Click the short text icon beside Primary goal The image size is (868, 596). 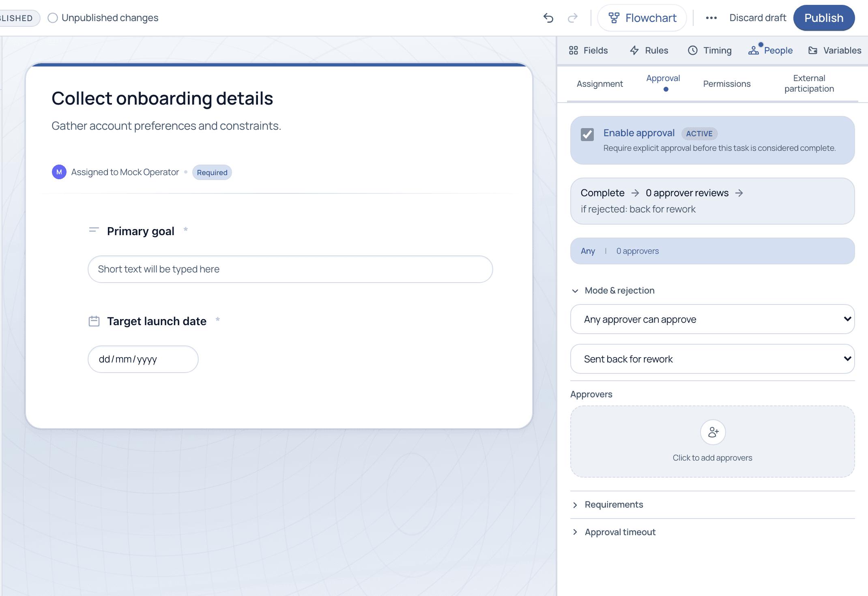[94, 230]
